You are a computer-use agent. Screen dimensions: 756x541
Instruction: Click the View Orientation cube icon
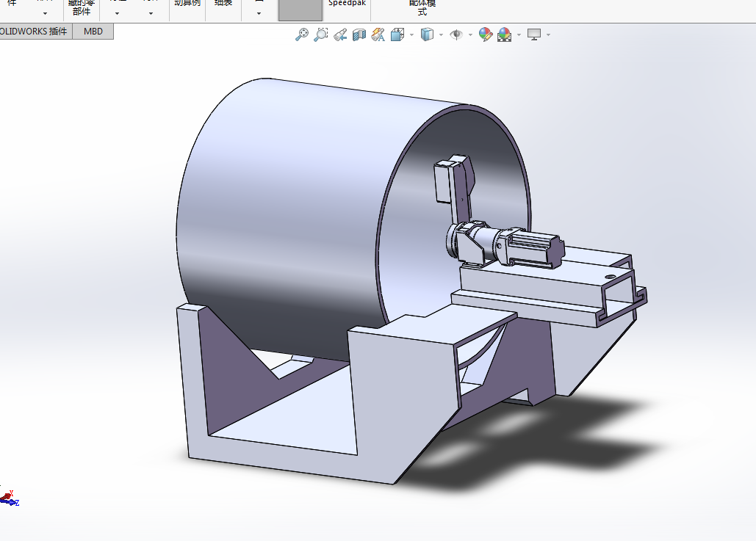(397, 35)
